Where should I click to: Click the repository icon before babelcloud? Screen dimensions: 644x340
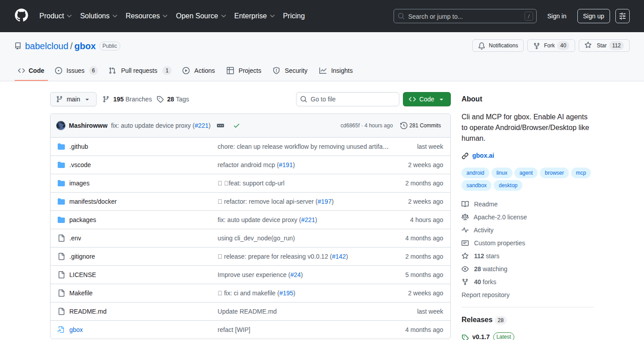click(18, 46)
